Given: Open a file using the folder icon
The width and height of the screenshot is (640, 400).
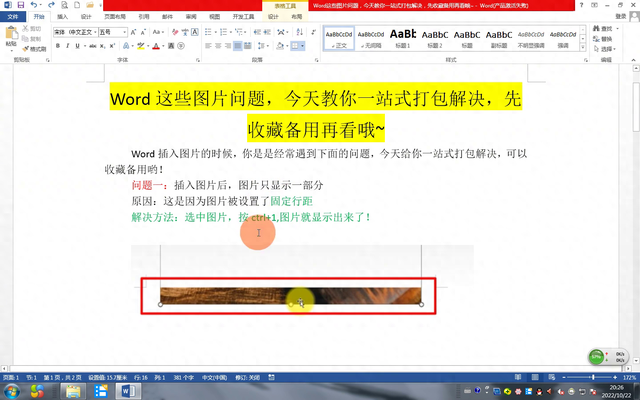Looking at the screenshot, I should pos(90,5).
